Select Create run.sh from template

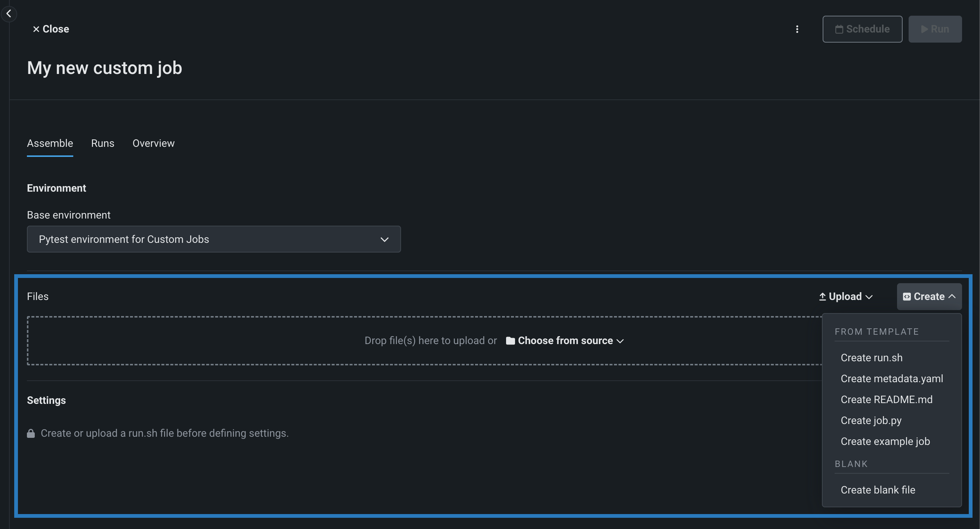(871, 358)
